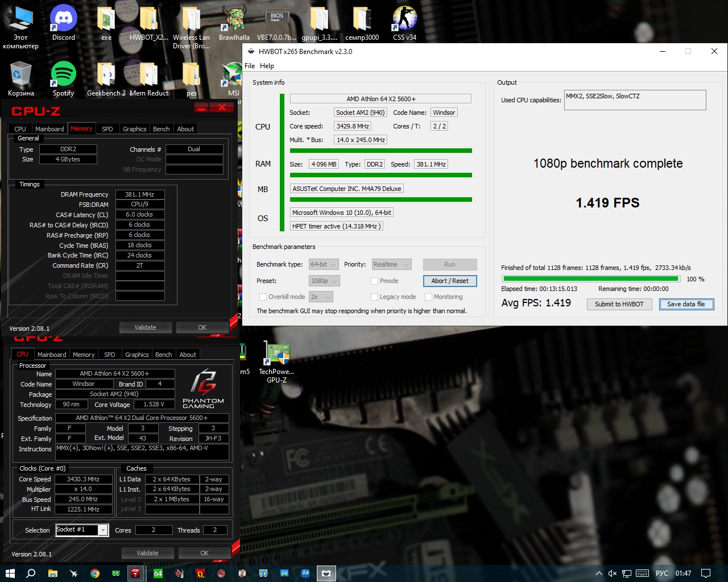This screenshot has width=728, height=582.
Task: Open the CSS v34 desktop shortcut
Action: [x=404, y=23]
